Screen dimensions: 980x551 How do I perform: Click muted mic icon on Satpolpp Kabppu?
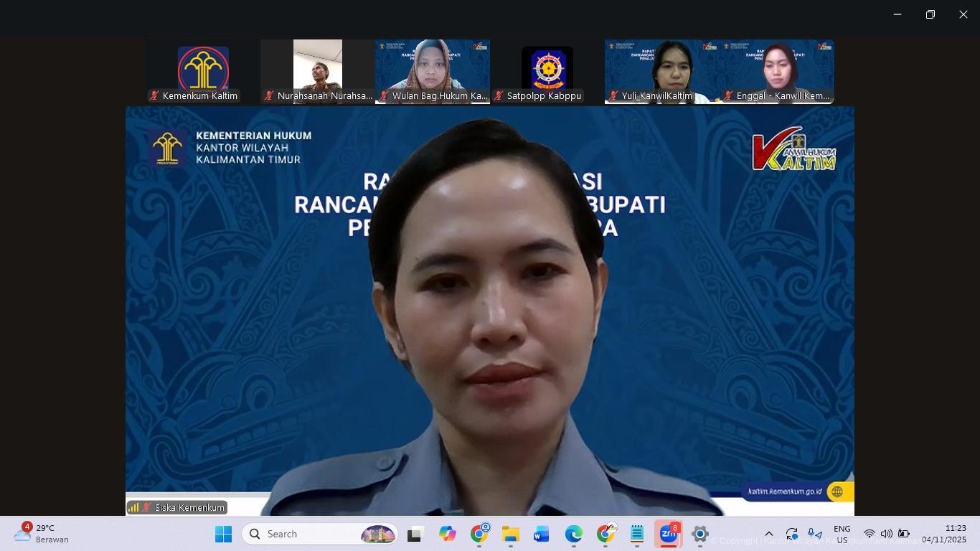coord(499,95)
